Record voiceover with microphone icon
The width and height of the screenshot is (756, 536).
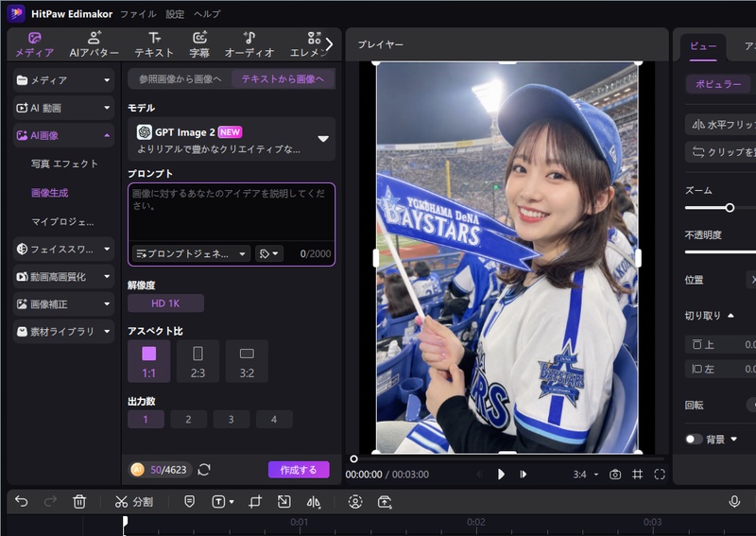pyautogui.click(x=734, y=502)
